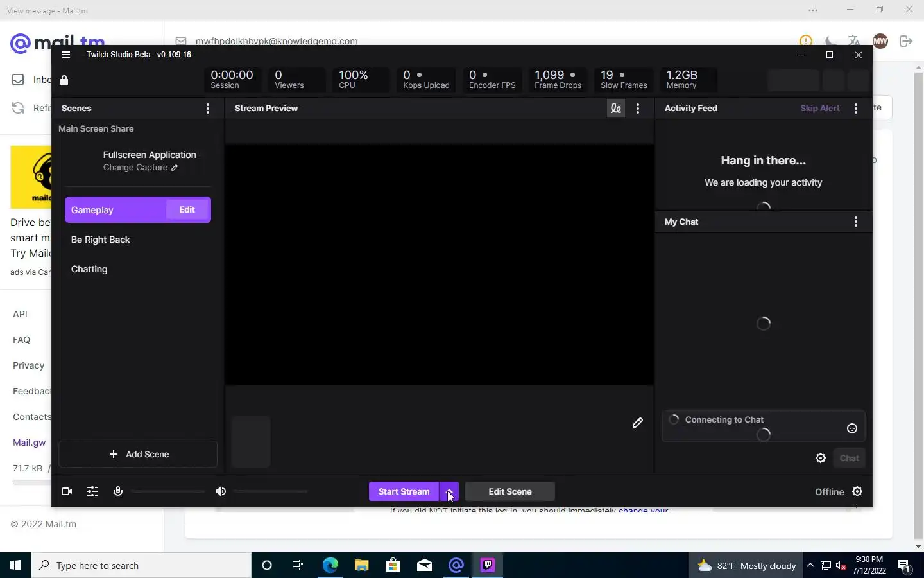Click the Mail.tm logout icon
Image resolution: width=924 pixels, height=578 pixels.
(906, 41)
